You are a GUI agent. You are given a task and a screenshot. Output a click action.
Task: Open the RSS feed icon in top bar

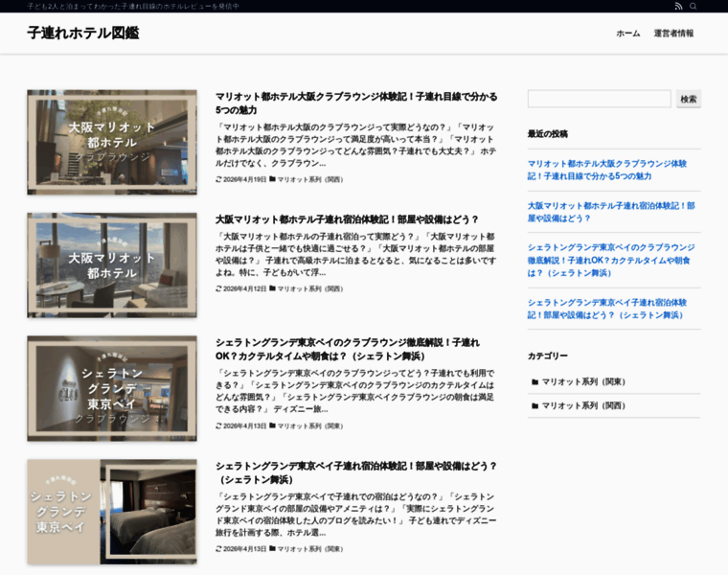click(x=678, y=6)
